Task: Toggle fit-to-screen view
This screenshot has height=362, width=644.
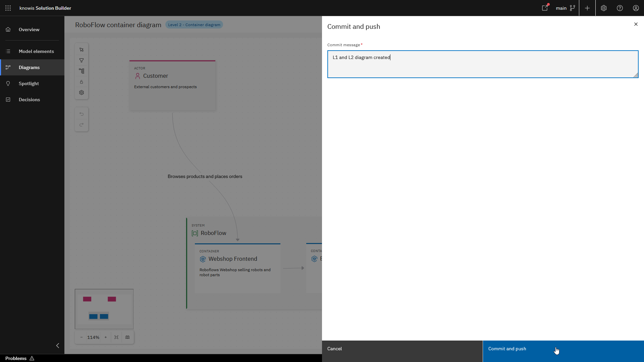Action: tap(116, 337)
